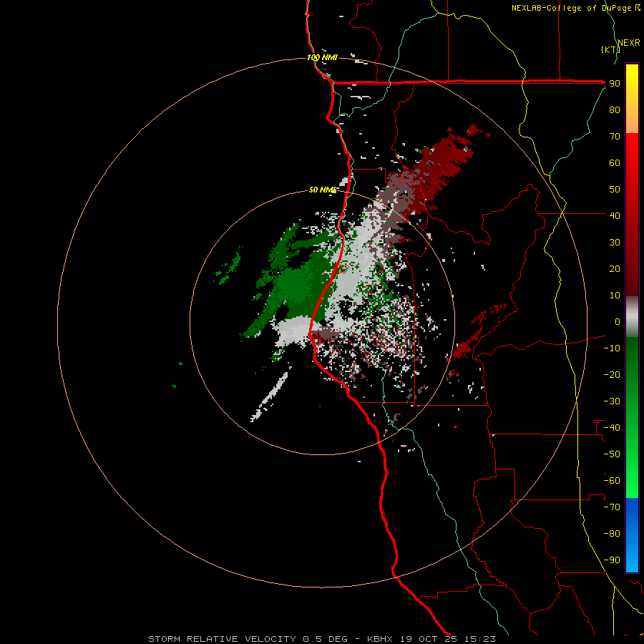The width and height of the screenshot is (644, 644).
Task: Click the [KT] units label
Action: pos(610,49)
